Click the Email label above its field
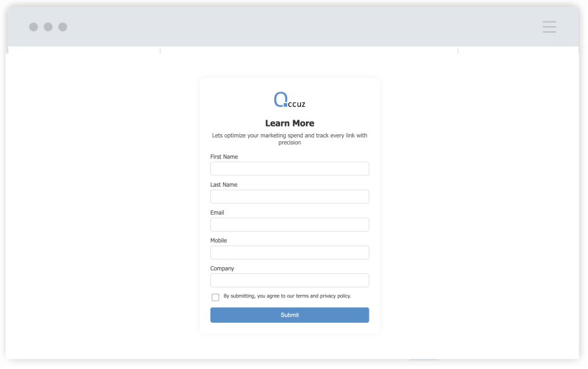This screenshot has width=588, height=369. tap(217, 212)
